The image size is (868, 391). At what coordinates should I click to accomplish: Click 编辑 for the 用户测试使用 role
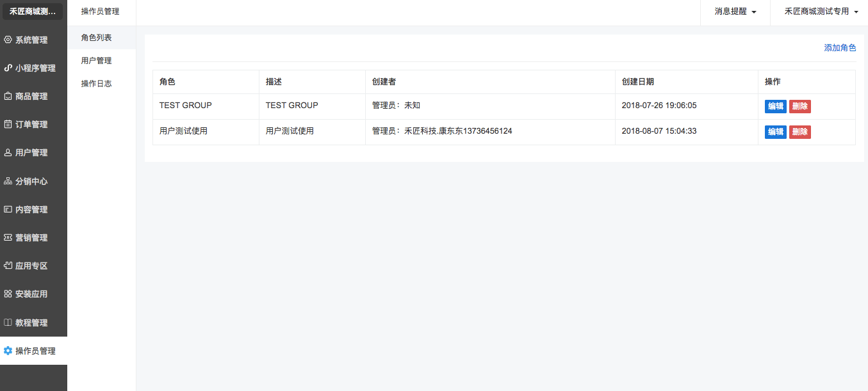[x=775, y=132]
